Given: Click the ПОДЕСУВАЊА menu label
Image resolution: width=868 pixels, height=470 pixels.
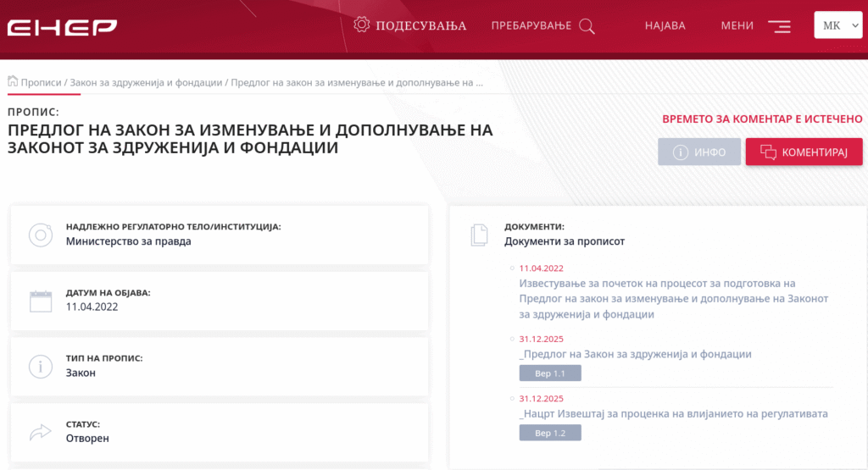Looking at the screenshot, I should (420, 25).
